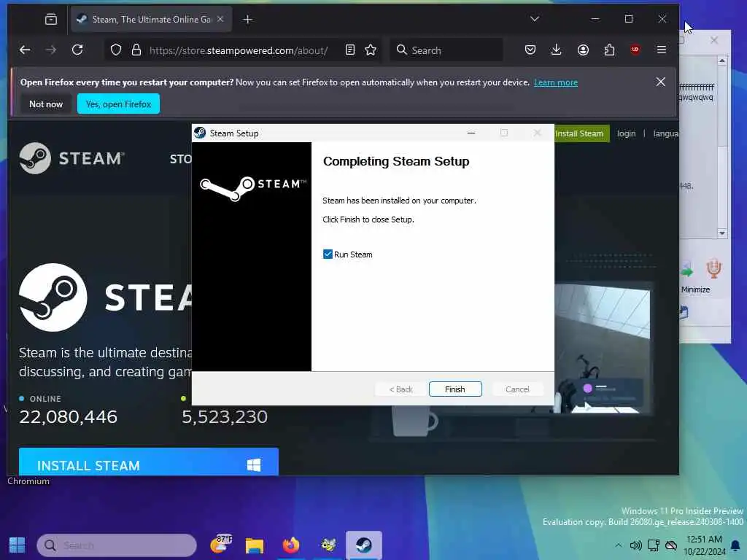Open the notifications bell icon

(735, 545)
